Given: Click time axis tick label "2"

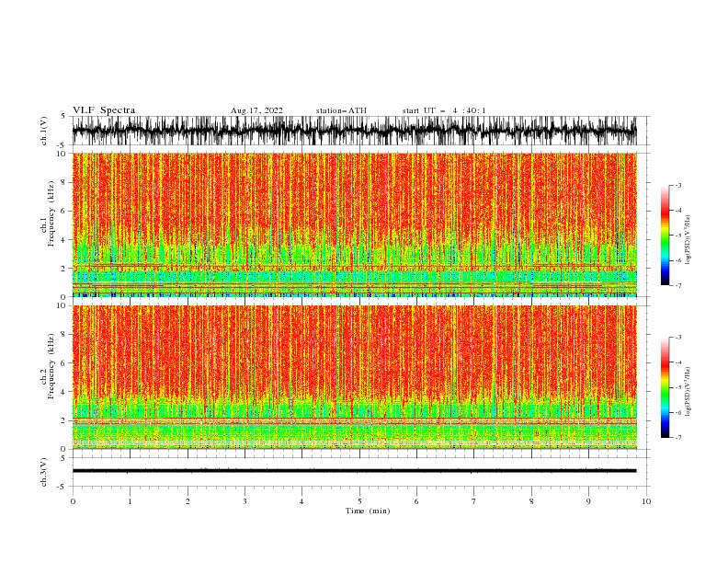Looking at the screenshot, I should click(188, 501).
